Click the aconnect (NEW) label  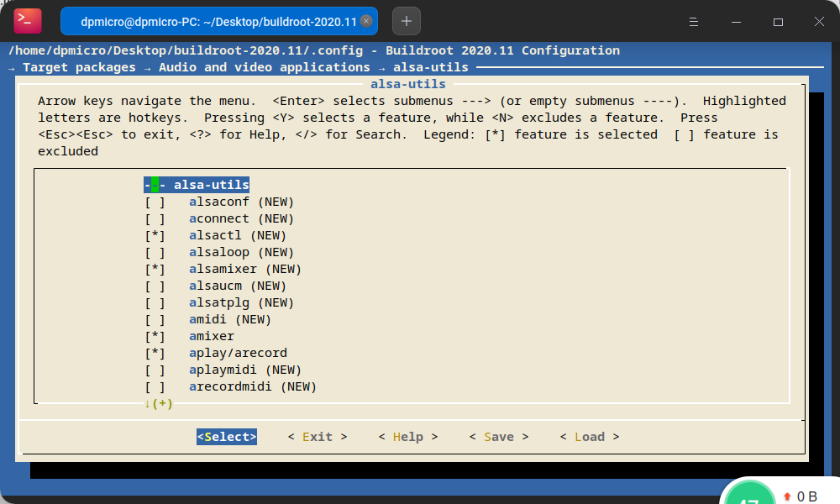click(x=242, y=218)
